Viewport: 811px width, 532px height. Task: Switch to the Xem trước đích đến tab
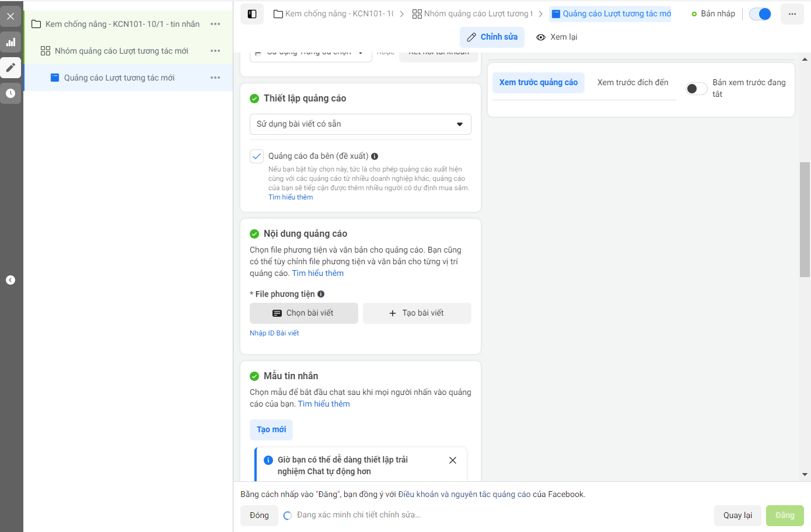[633, 83]
